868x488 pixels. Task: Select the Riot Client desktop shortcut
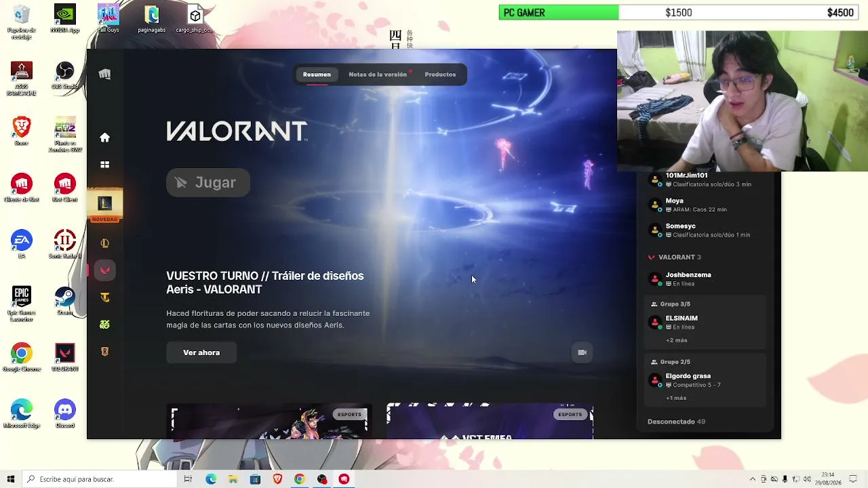64,188
